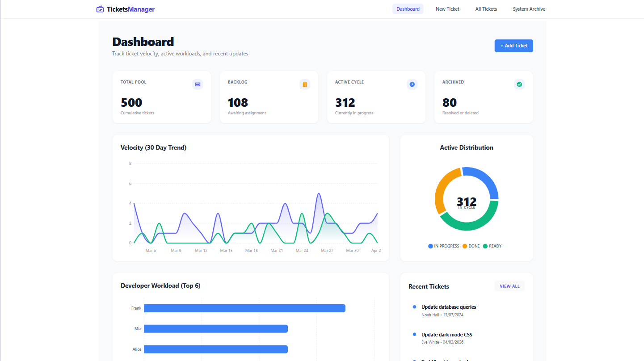644x361 pixels.
Task: Toggle READY legend item in chart
Action: [x=492, y=246]
